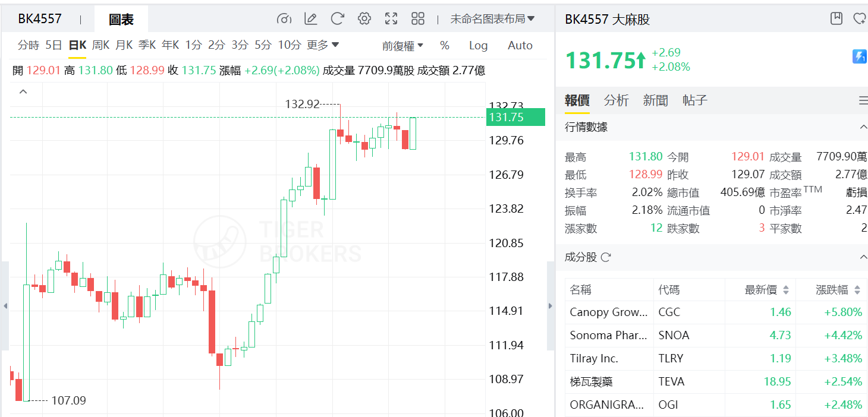
Task: Select 5日 timeframe
Action: point(54,45)
